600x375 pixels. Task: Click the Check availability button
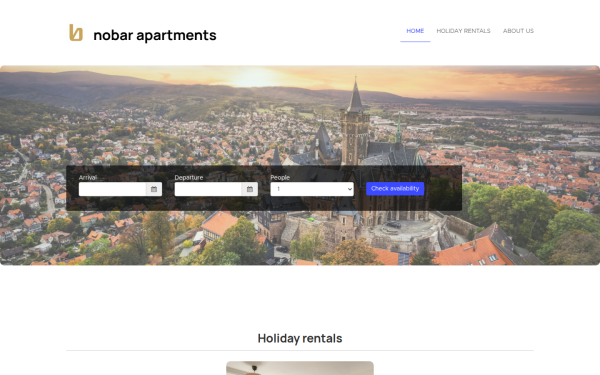(395, 189)
